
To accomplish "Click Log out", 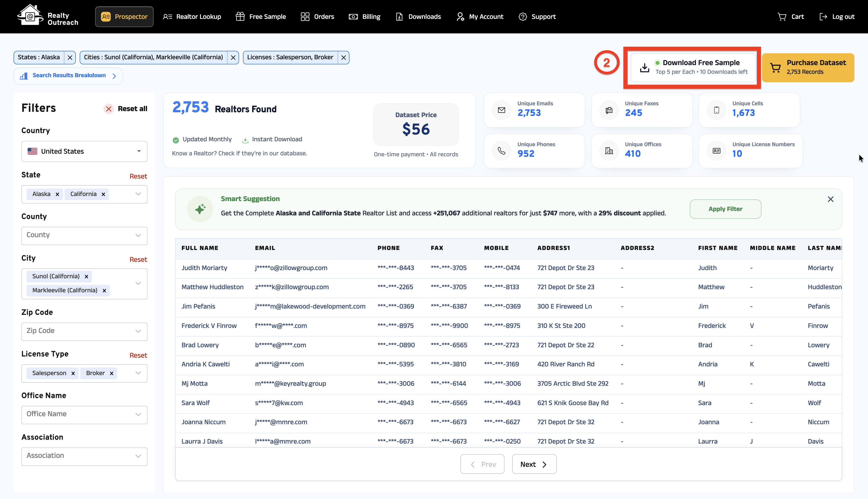I will tap(837, 16).
